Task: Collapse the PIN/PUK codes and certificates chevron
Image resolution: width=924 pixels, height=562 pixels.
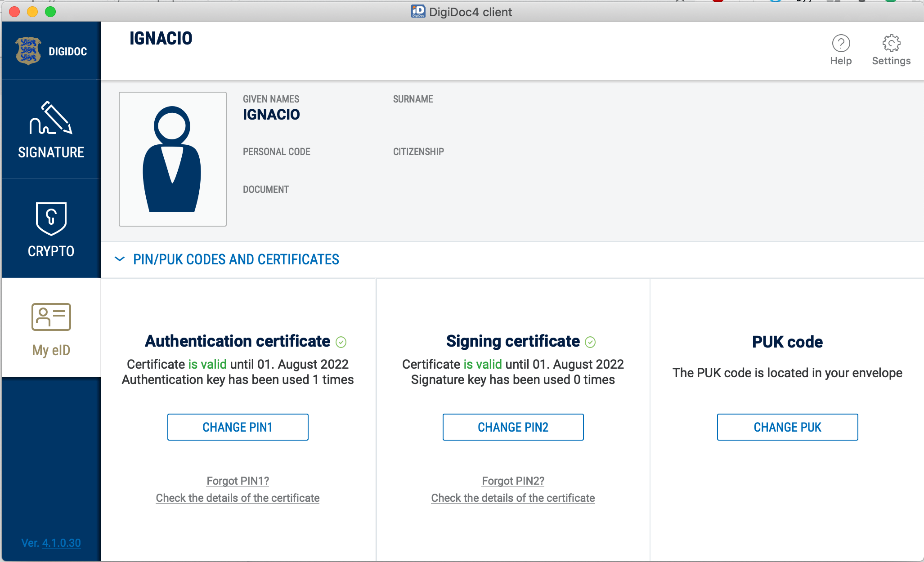Action: pyautogui.click(x=120, y=259)
